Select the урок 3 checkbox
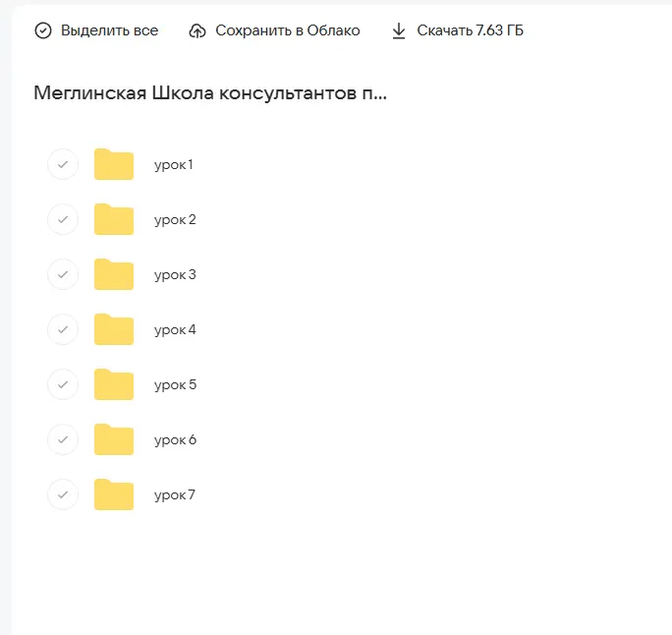This screenshot has width=672, height=635. point(63,274)
